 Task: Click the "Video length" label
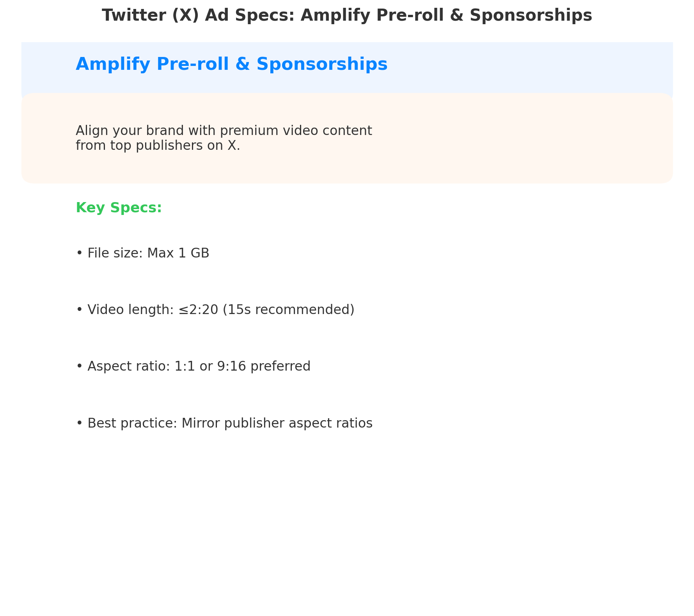click(126, 310)
